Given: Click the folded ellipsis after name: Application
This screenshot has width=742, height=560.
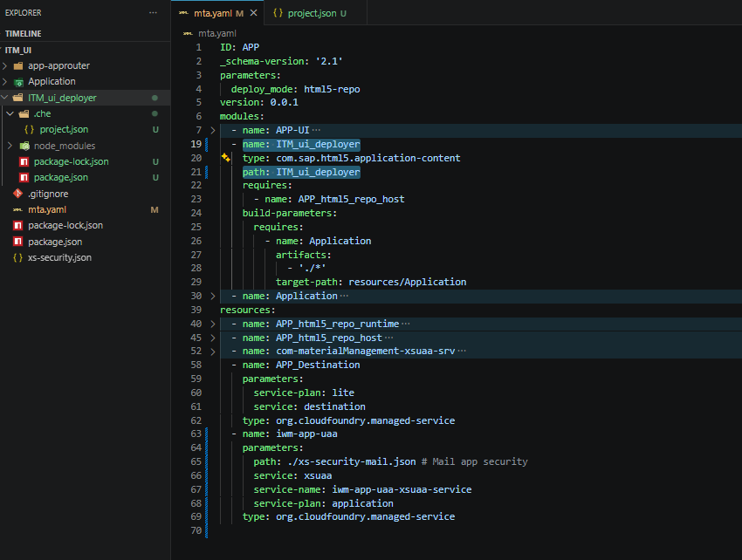Looking at the screenshot, I should click(344, 296).
